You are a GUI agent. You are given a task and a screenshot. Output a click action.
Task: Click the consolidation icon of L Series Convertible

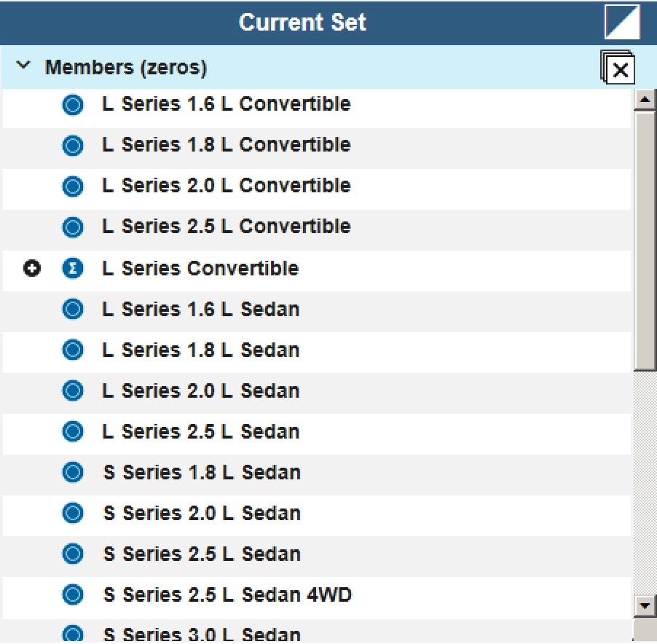point(73,268)
